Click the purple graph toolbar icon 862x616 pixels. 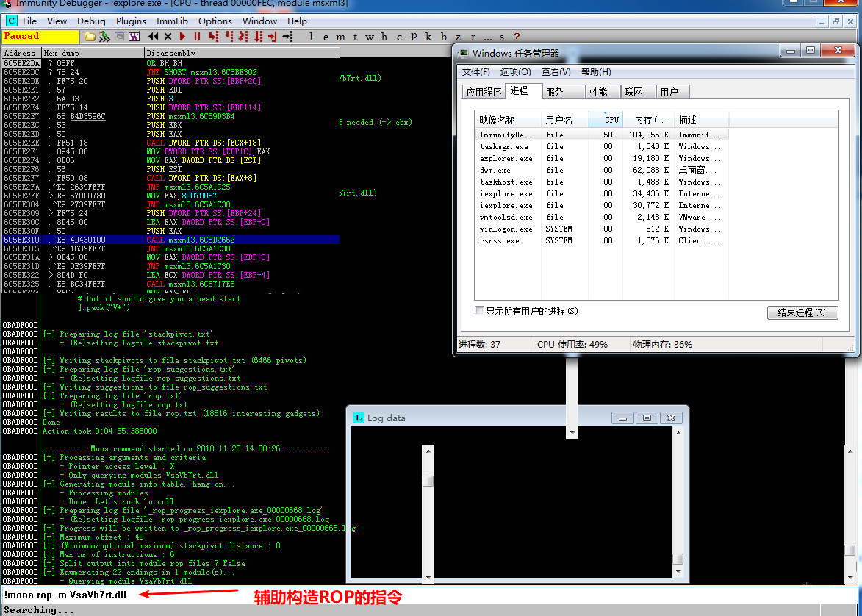pyautogui.click(x=134, y=36)
